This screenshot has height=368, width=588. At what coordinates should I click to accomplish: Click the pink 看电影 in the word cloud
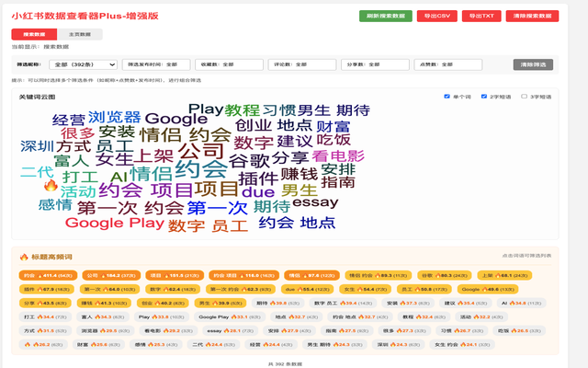[x=338, y=155]
